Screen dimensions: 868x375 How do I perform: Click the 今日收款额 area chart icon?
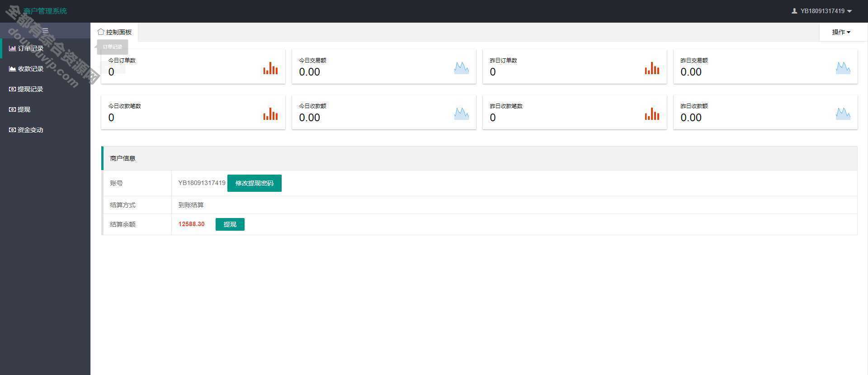click(461, 114)
